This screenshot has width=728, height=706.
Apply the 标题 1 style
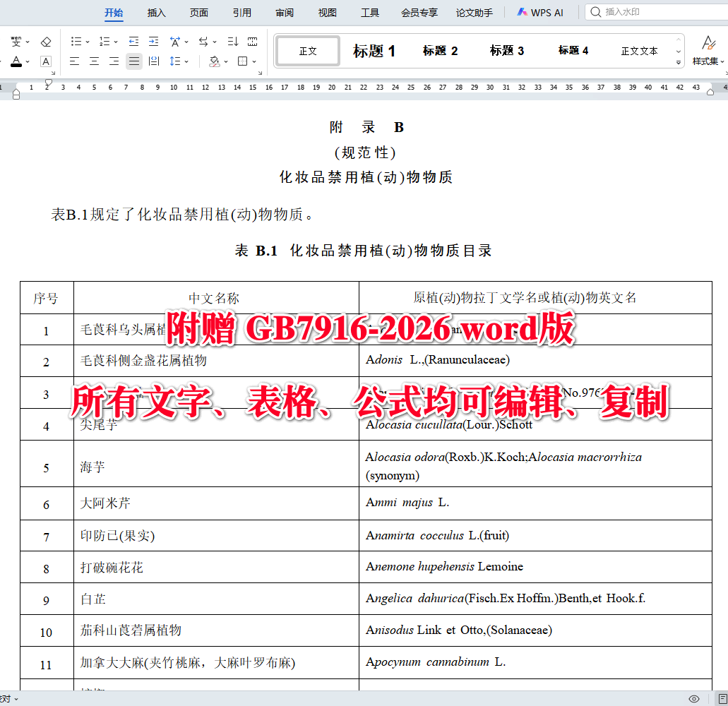[374, 51]
